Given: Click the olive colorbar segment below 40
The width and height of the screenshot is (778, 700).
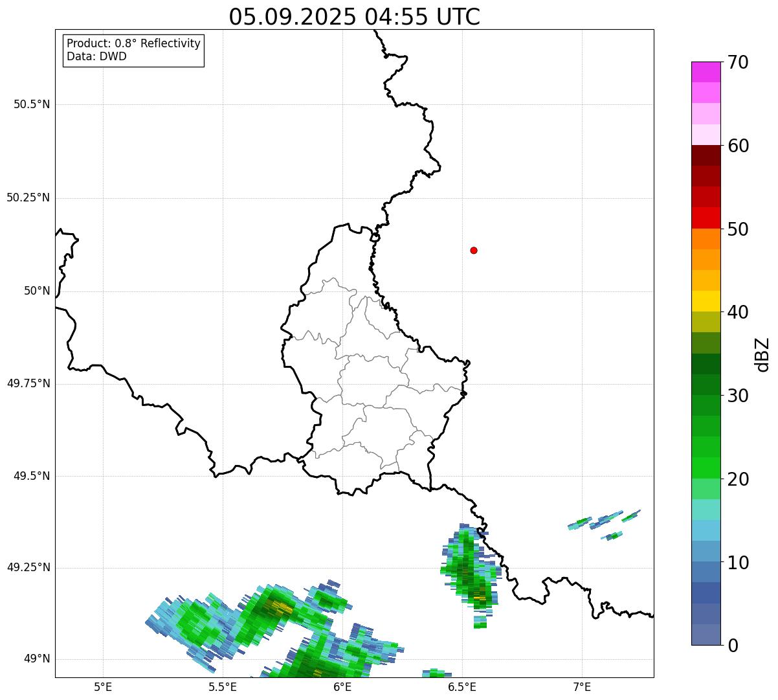Looking at the screenshot, I should 706,322.
